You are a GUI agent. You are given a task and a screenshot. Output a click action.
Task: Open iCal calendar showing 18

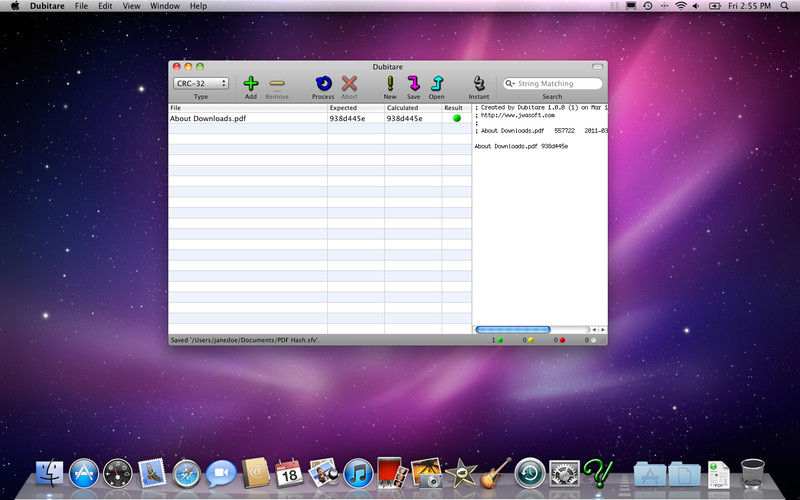(289, 473)
